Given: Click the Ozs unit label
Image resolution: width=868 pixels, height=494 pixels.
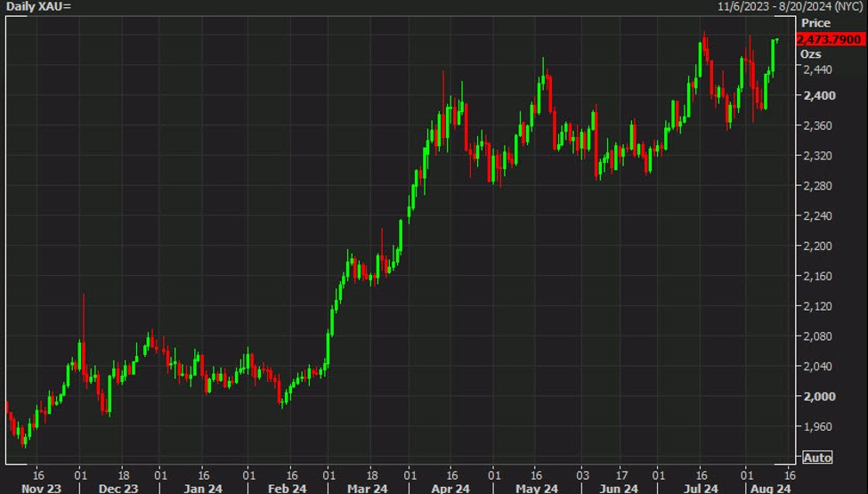Looking at the screenshot, I should pyautogui.click(x=811, y=54).
